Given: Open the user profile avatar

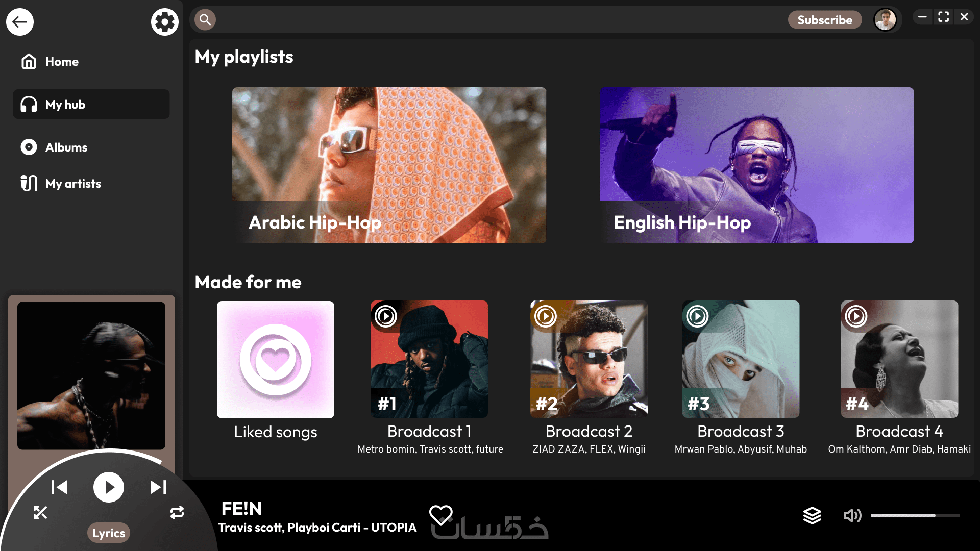Looking at the screenshot, I should coord(885,20).
